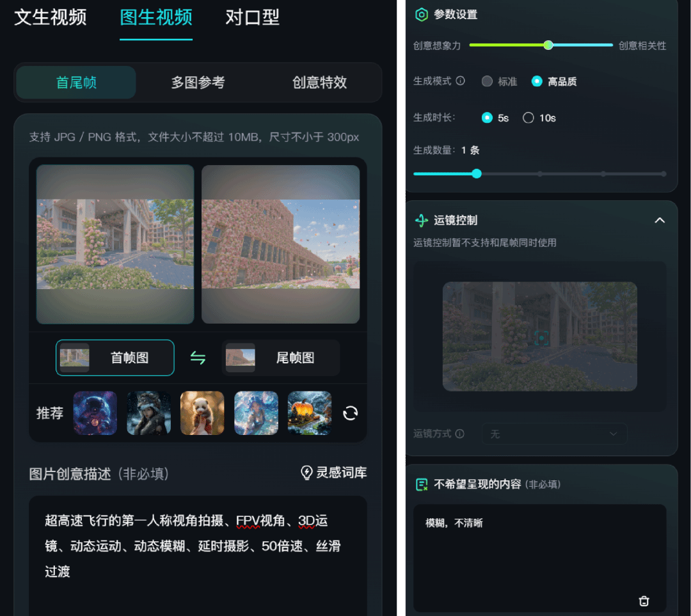This screenshot has height=616, width=691.
Task: Adjust the 创意想象力 slider handle
Action: pyautogui.click(x=548, y=45)
